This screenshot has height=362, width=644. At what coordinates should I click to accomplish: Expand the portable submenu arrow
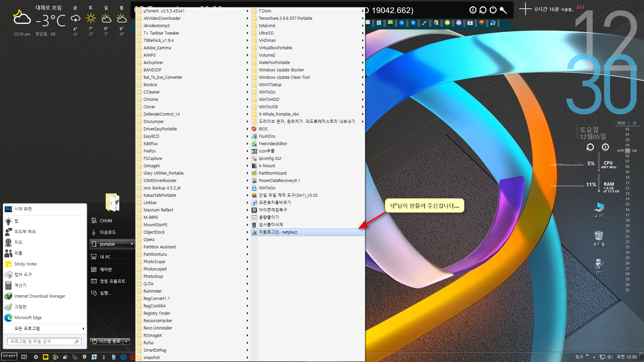pos(132,244)
